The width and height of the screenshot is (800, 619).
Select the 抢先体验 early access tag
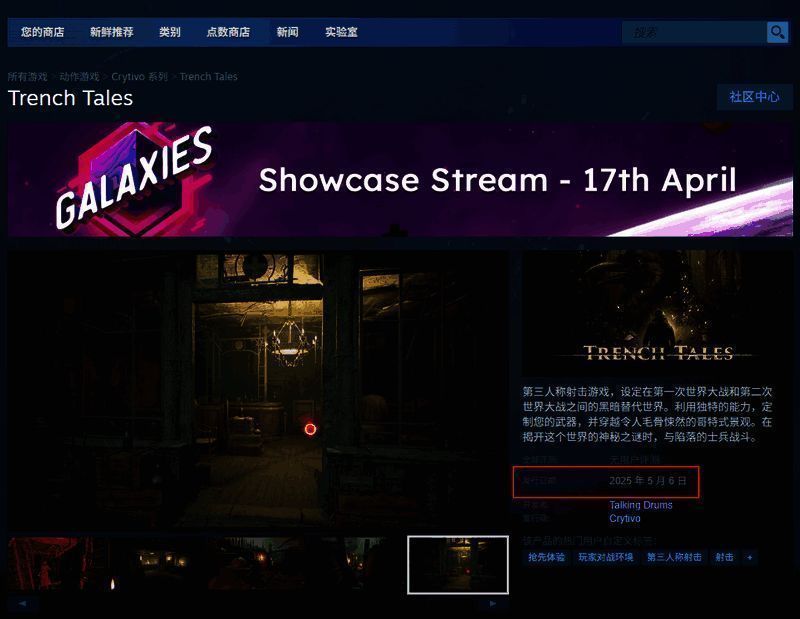(546, 557)
